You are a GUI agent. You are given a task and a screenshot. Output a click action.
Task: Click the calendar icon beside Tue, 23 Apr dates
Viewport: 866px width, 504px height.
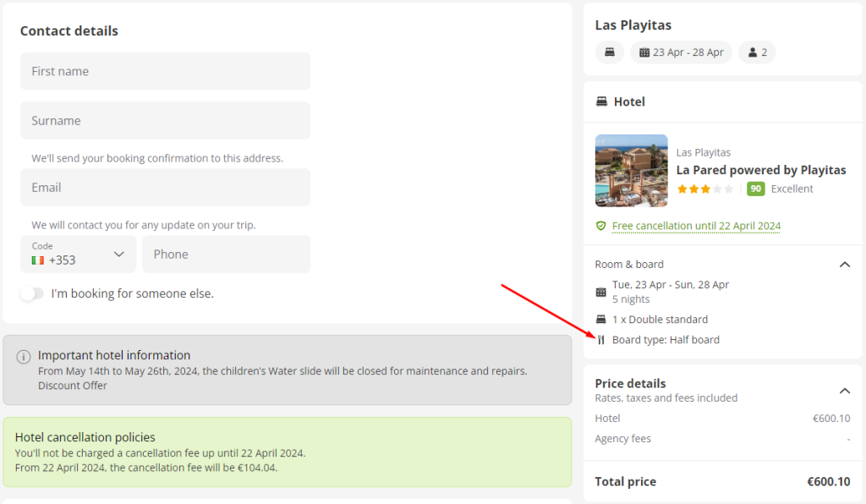coord(601,292)
